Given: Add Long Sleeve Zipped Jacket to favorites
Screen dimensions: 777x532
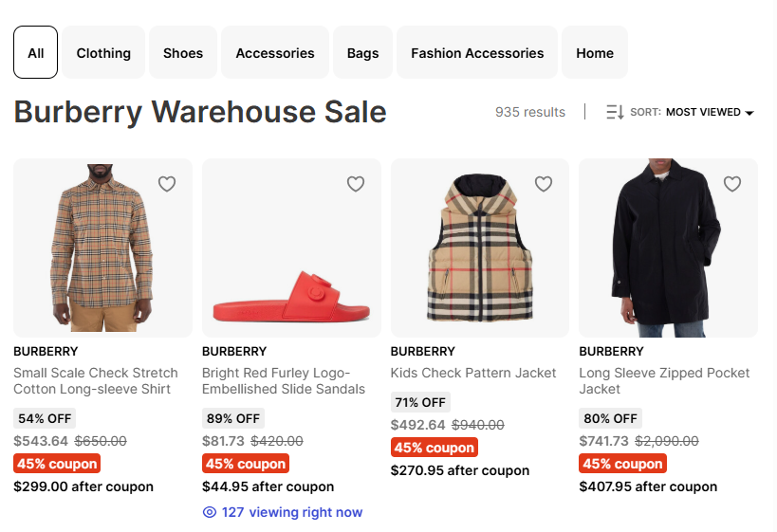Looking at the screenshot, I should [x=732, y=184].
